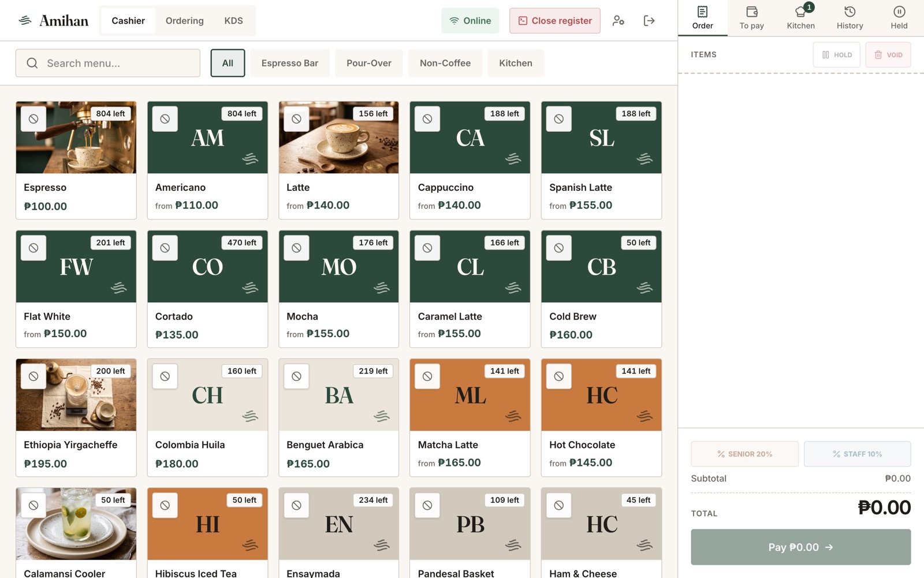Toggle Flat White unavailable icon

[x=33, y=248]
